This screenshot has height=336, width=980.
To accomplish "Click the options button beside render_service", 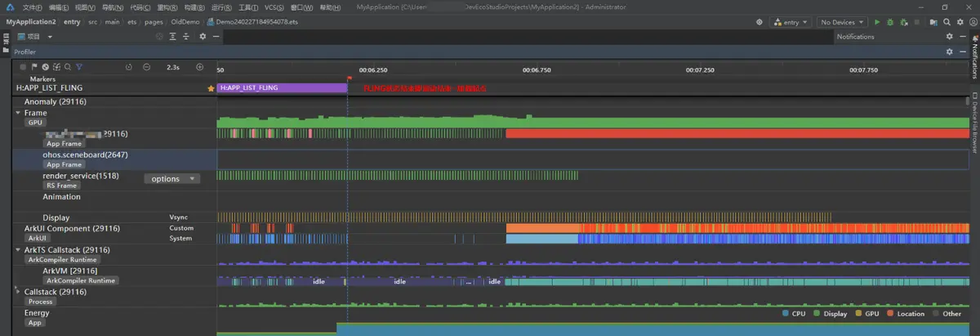I will click(x=171, y=178).
